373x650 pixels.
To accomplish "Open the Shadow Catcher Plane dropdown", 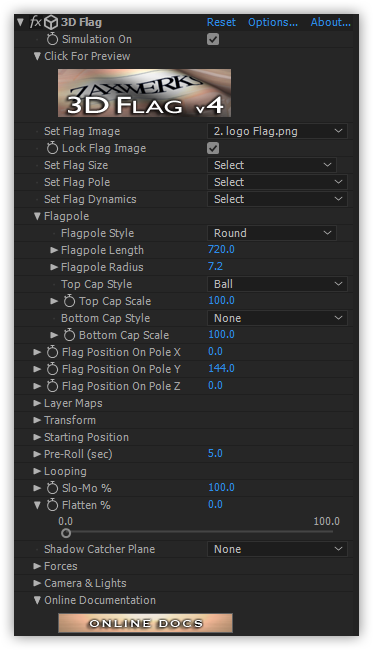I will pos(277,549).
